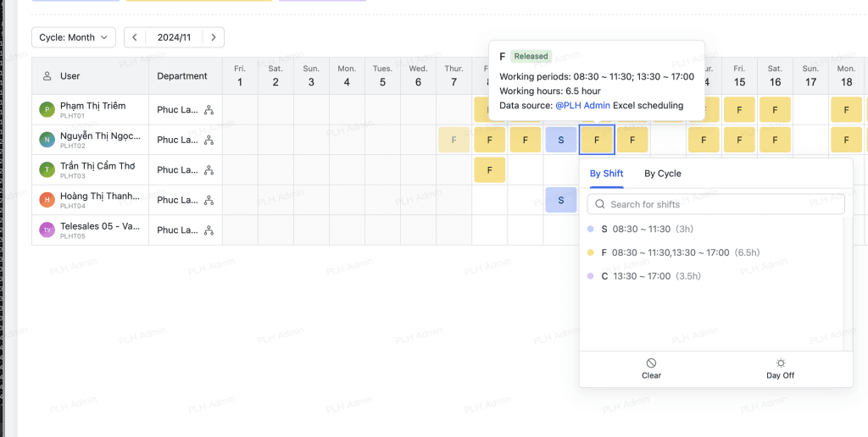This screenshot has height=437, width=868.
Task: Click the 2024/11 date field
Action: [174, 37]
